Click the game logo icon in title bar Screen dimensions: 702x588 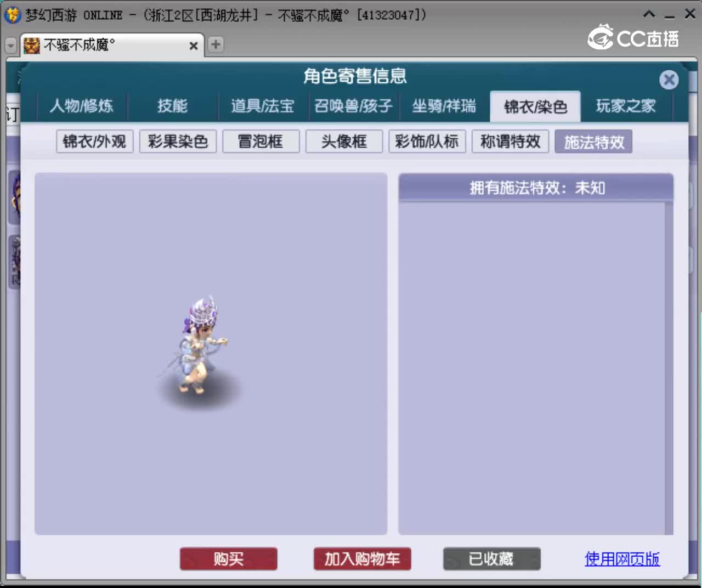12,15
